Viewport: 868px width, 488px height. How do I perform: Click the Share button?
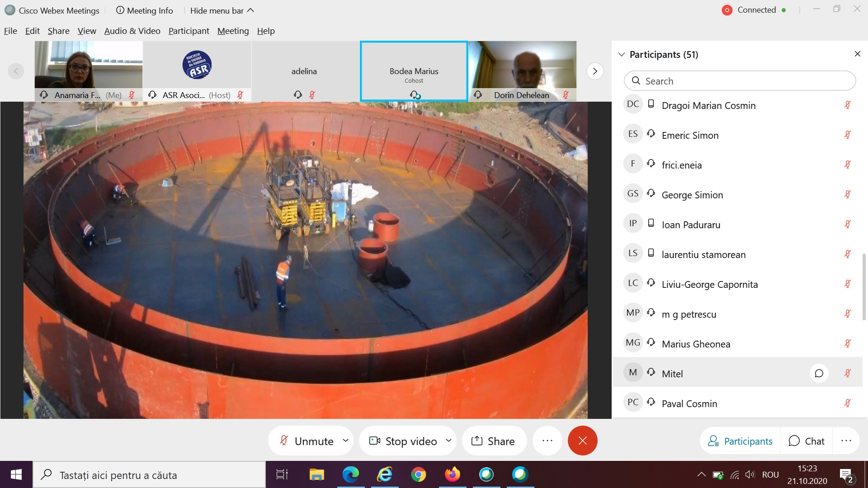pyautogui.click(x=493, y=441)
